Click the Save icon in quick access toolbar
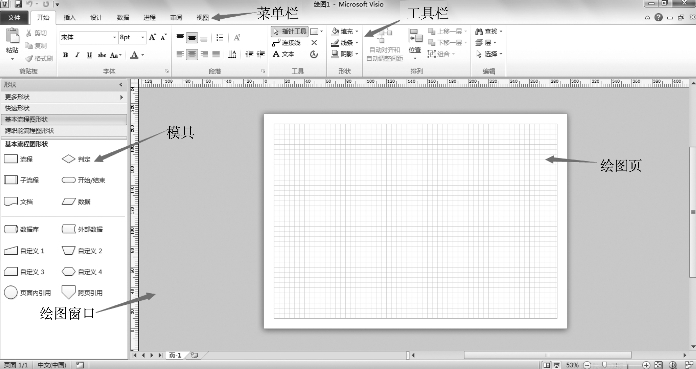Image resolution: width=696 pixels, height=369 pixels. [18, 4]
